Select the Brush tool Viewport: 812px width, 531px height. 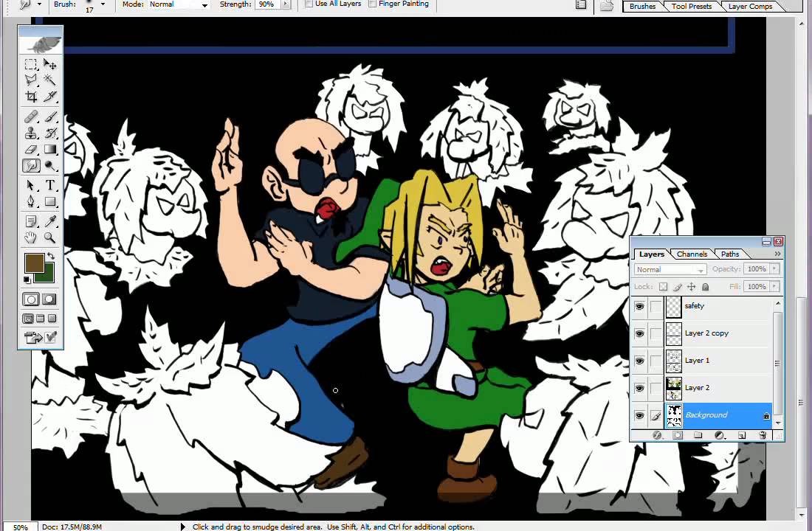pos(50,117)
